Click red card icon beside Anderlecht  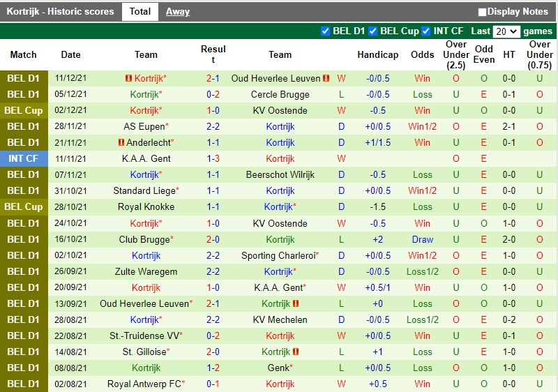click(x=121, y=143)
